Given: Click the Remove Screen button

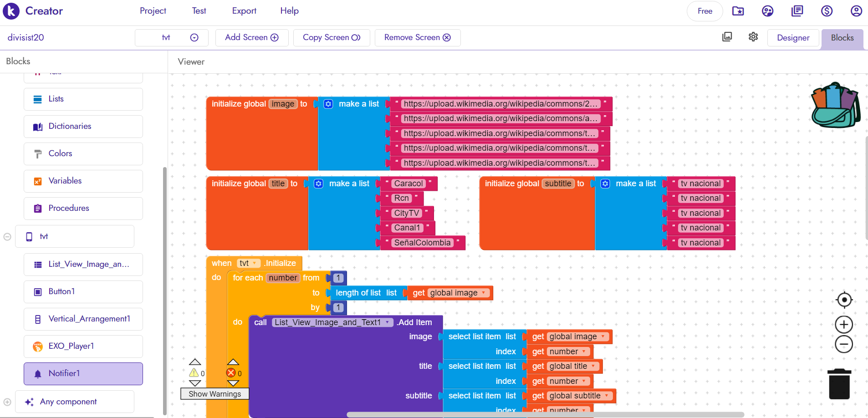Looking at the screenshot, I should pyautogui.click(x=417, y=37).
